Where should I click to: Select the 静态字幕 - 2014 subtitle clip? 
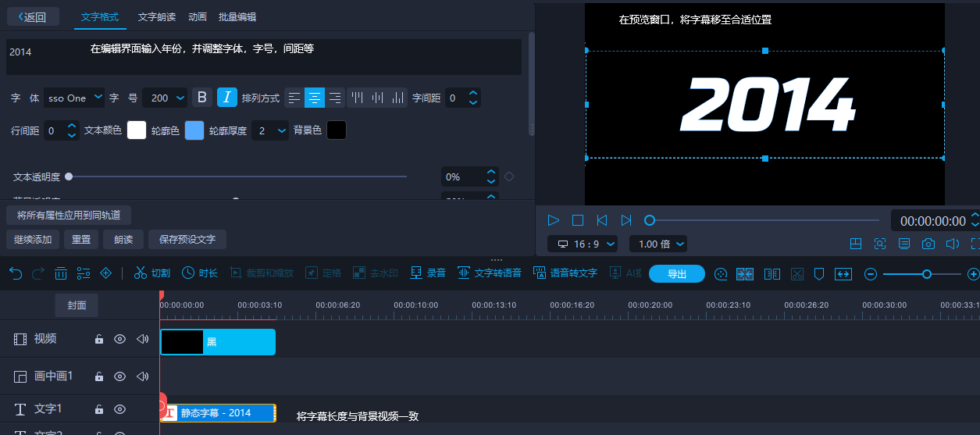point(219,412)
